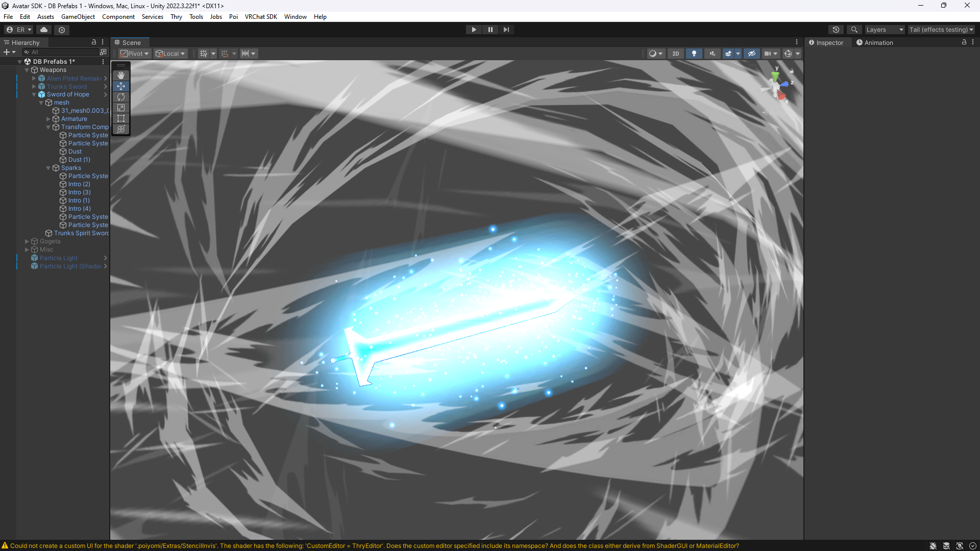Open the VRChat SDK menu

tap(261, 16)
